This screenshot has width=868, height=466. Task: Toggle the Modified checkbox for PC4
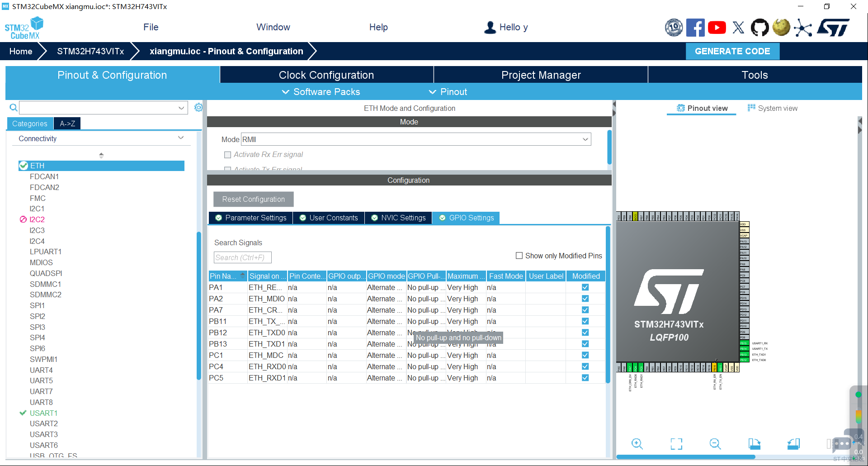585,366
